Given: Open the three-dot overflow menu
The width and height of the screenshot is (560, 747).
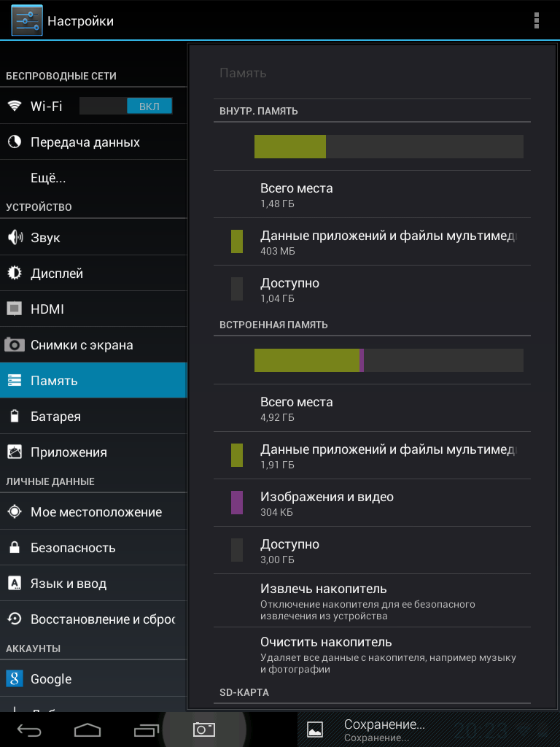Looking at the screenshot, I should coord(537,20).
